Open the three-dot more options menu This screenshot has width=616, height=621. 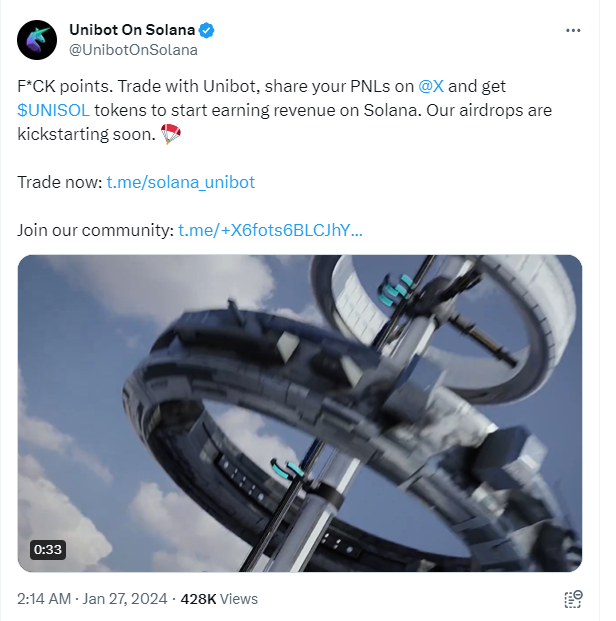pyautogui.click(x=573, y=30)
